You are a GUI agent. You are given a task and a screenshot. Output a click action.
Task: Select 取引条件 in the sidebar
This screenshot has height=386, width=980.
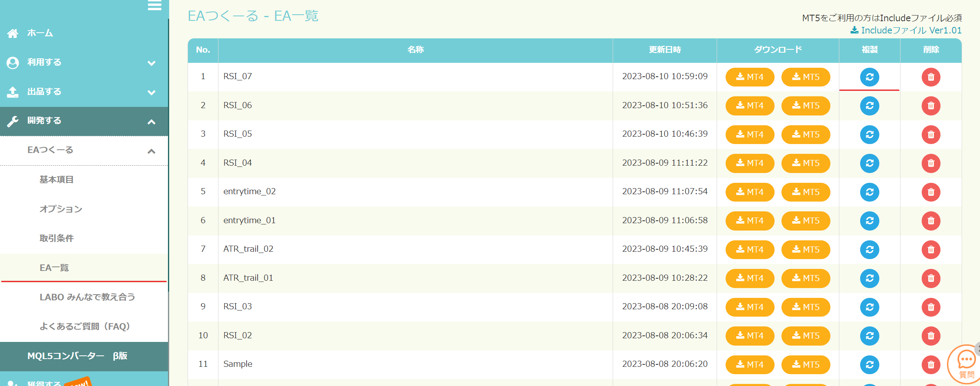pos(57,239)
